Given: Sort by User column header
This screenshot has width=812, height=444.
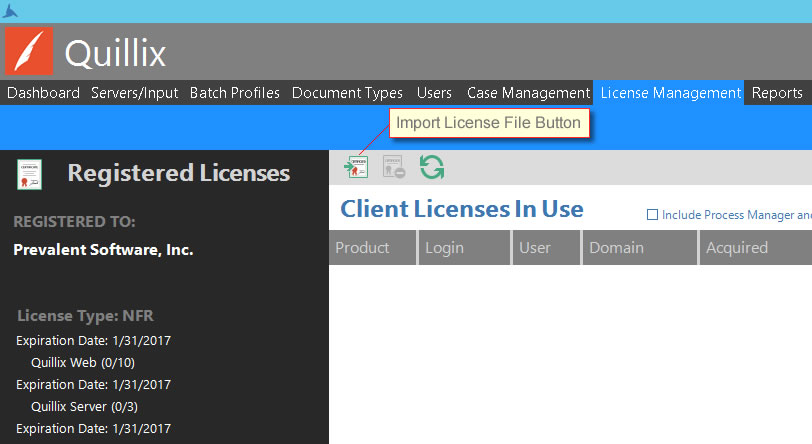Looking at the screenshot, I should [546, 248].
